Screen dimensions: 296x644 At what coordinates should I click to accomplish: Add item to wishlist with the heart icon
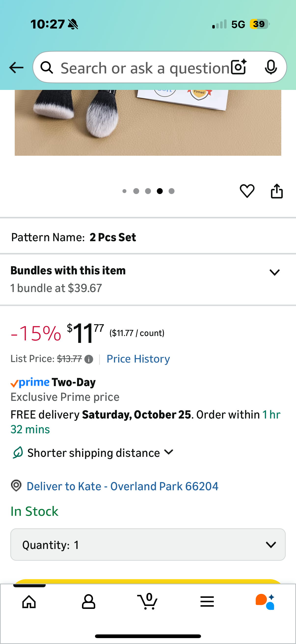click(247, 191)
